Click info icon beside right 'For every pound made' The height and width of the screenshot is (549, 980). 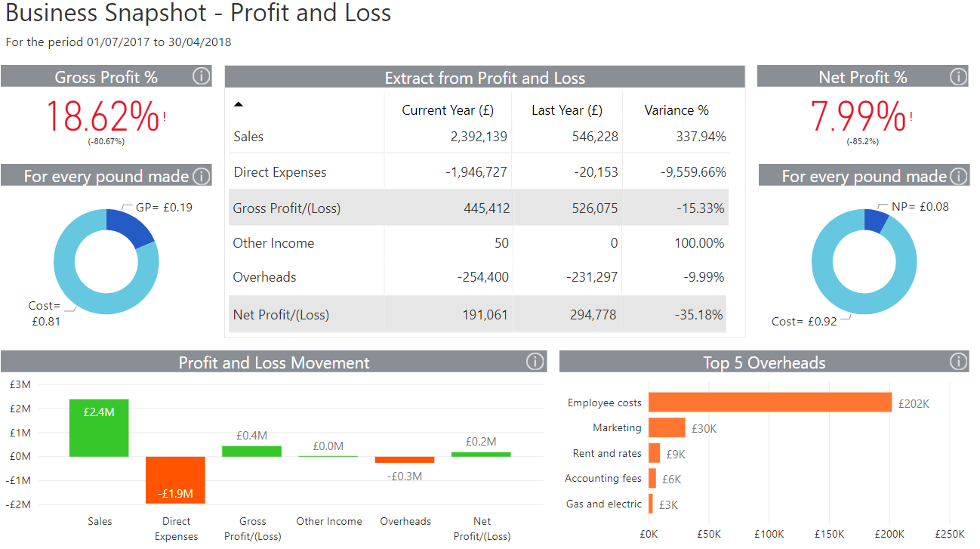pos(957,176)
